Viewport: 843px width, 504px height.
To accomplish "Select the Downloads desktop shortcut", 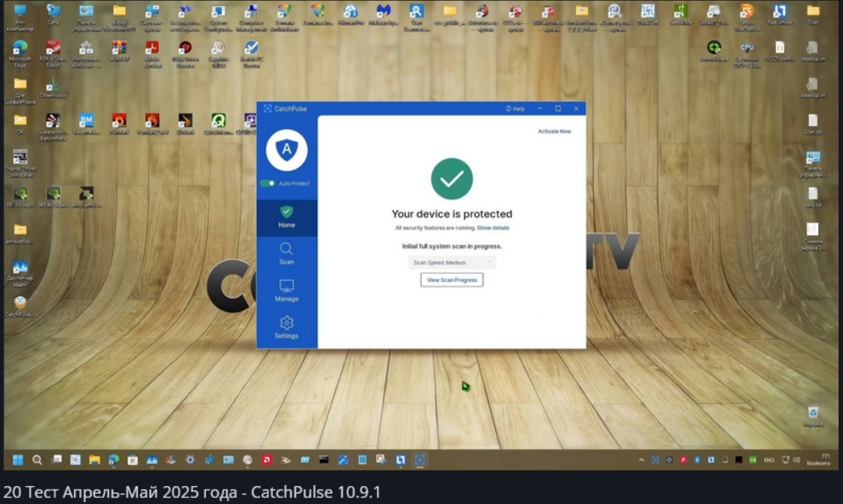I will [53, 88].
